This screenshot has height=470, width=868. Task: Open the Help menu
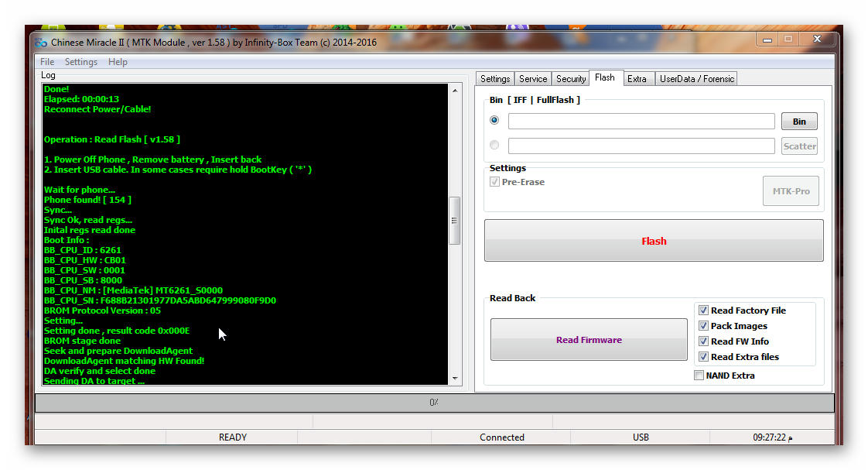118,62
